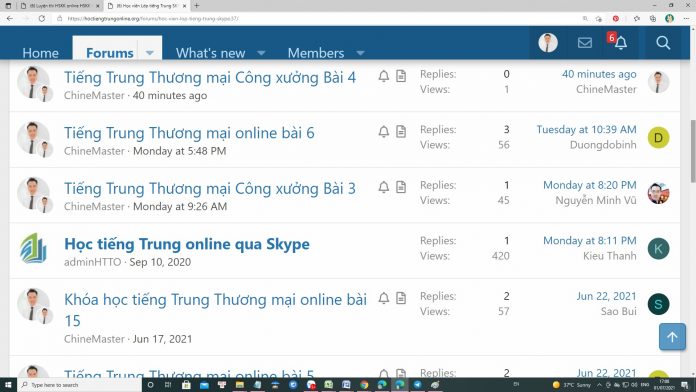The image size is (696, 392).
Task: Open the taskbar Telegram icon
Action: point(418,385)
